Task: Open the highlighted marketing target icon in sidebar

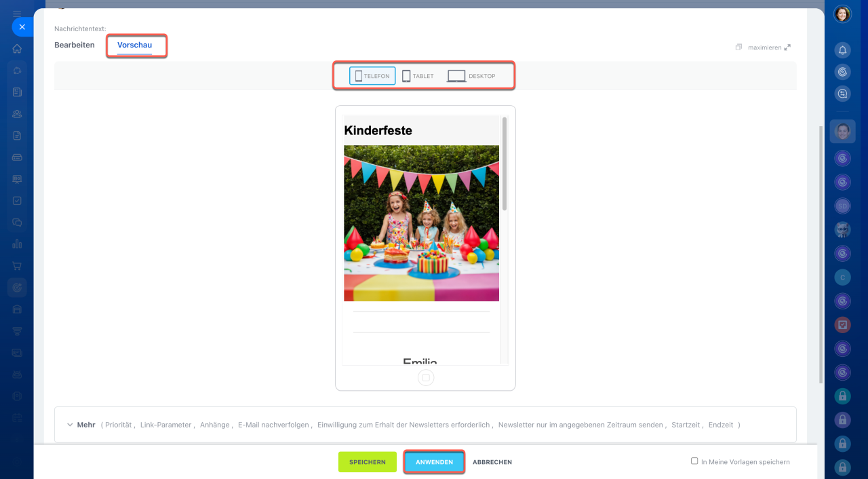Action: [x=17, y=288]
